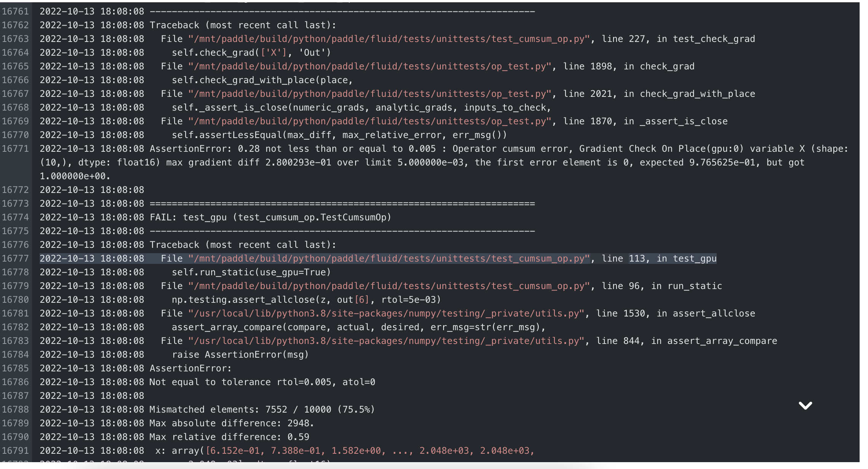
Task: Select the highlighted log line with test_gpu
Action: tap(377, 259)
